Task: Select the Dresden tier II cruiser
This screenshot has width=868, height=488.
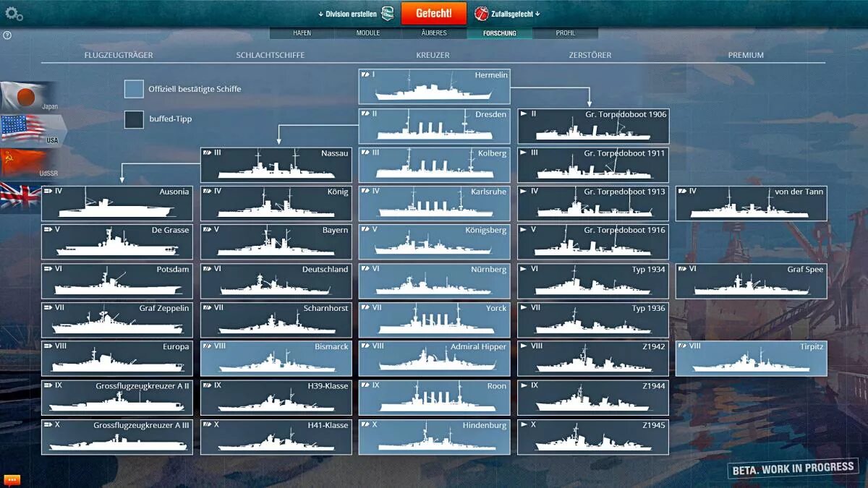Action: click(x=434, y=126)
